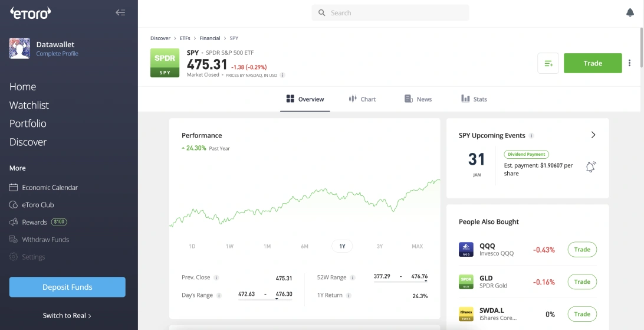Click the prices info icon near NASDAQ
This screenshot has height=330, width=644.
coord(282,75)
